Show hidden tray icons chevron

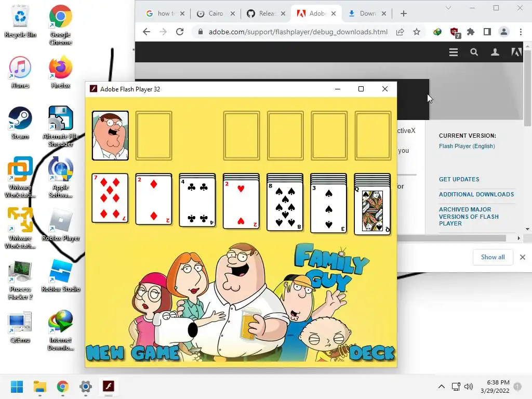tap(442, 387)
